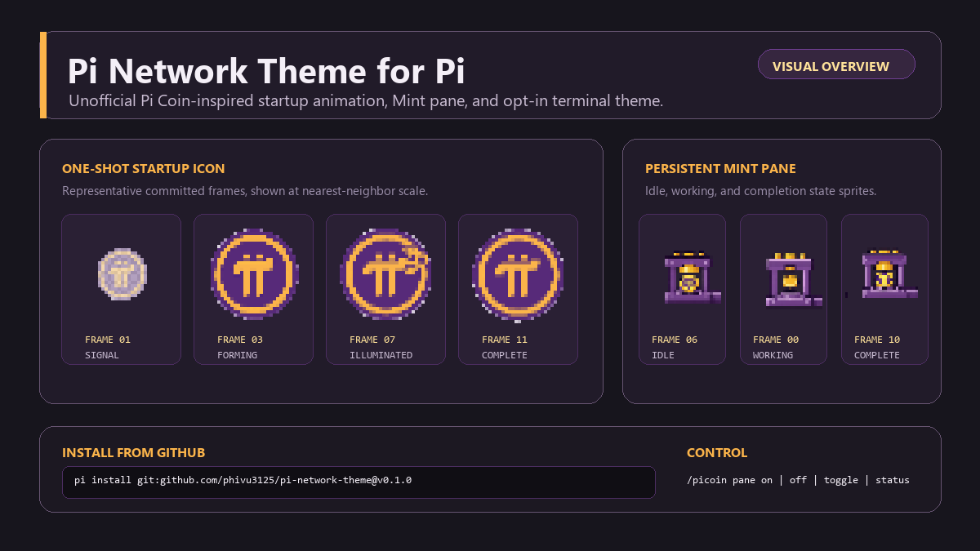Viewport: 980px width, 551px height.
Task: Click the Frame 07 Illuminated pi coin icon
Action: click(x=386, y=275)
